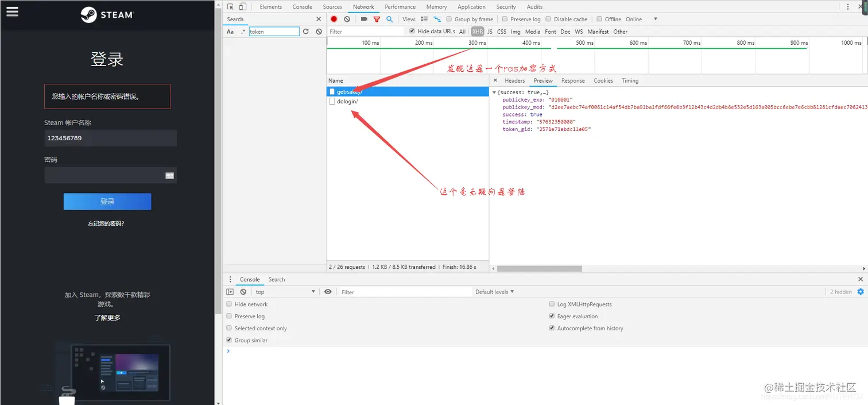Collapse the success response object
Image resolution: width=868 pixels, height=405 pixels.
click(x=494, y=92)
